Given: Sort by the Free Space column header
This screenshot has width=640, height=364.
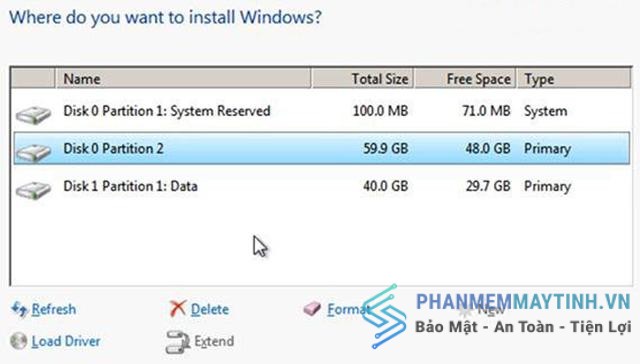Looking at the screenshot, I should click(465, 78).
